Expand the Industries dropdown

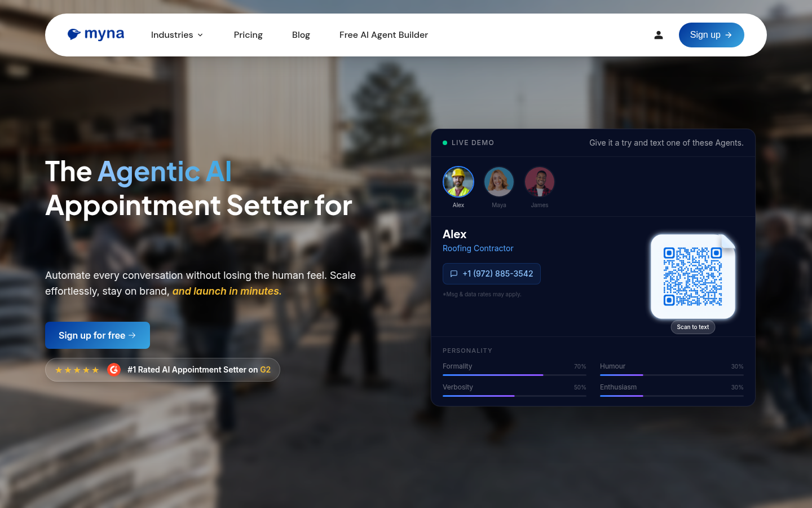pyautogui.click(x=177, y=35)
